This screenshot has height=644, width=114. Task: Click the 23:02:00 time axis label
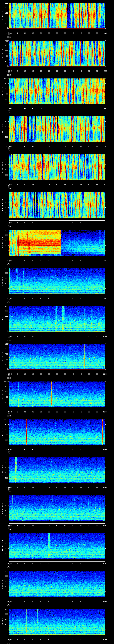9,71
